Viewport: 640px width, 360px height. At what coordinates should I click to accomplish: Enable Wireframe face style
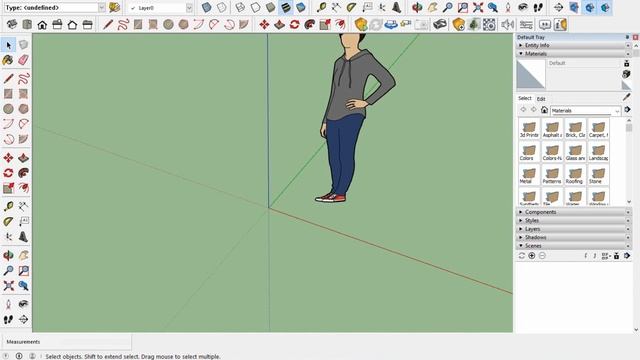point(240,7)
